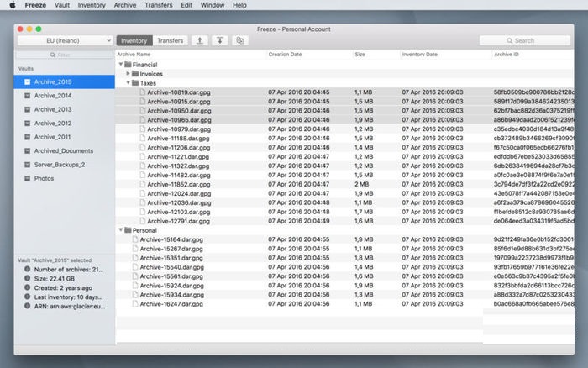Open the Archive menu
Image resolution: width=588 pixels, height=368 pixels.
pyautogui.click(x=125, y=5)
